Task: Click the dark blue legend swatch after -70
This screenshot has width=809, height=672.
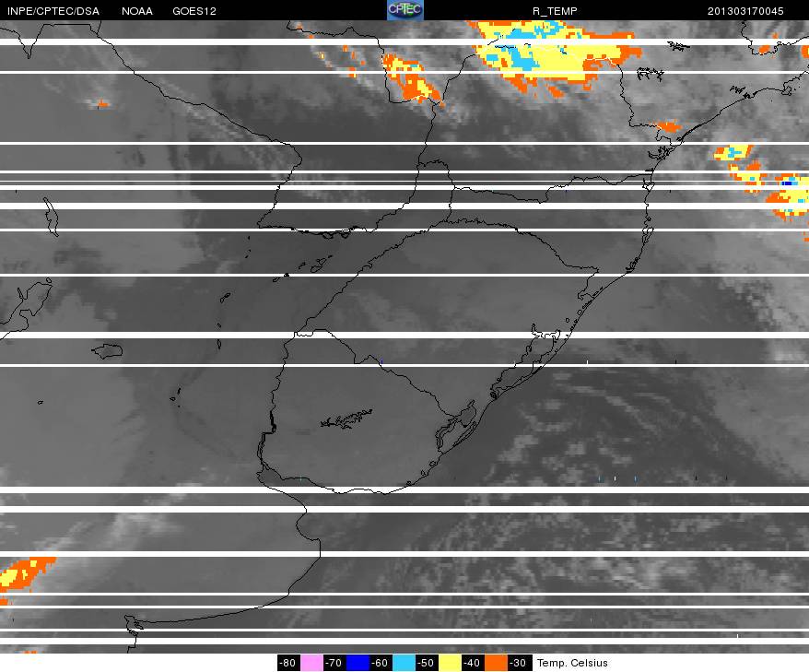Action: (x=358, y=663)
